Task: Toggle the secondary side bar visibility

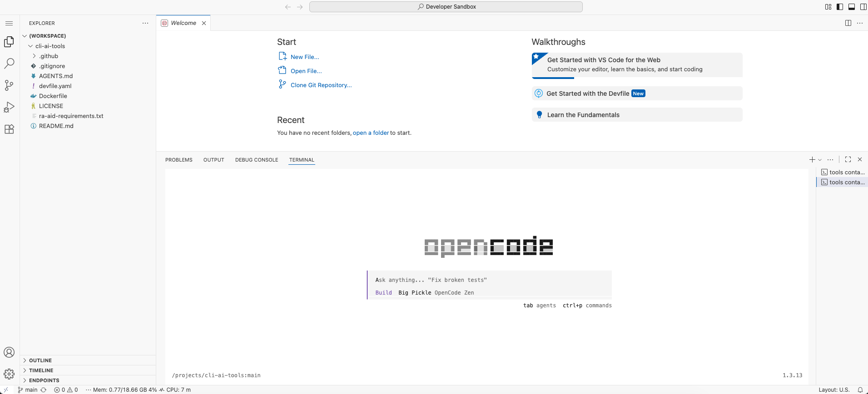Action: (863, 7)
